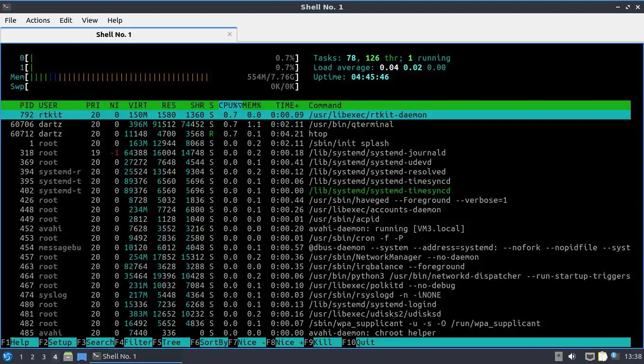This screenshot has width=644, height=364.
Task: Sort by the USER column header
Action: coord(48,105)
